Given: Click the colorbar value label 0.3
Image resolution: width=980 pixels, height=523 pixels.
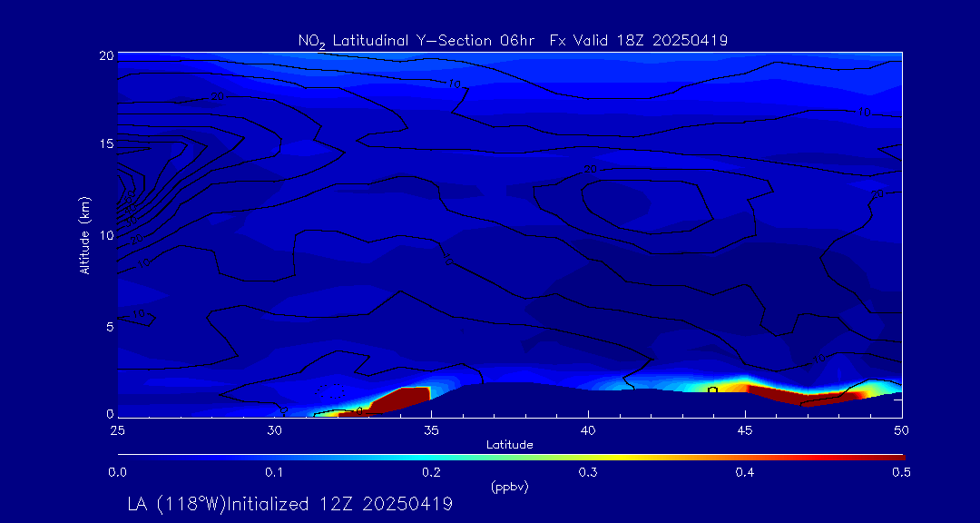Looking at the screenshot, I should click(x=588, y=473).
